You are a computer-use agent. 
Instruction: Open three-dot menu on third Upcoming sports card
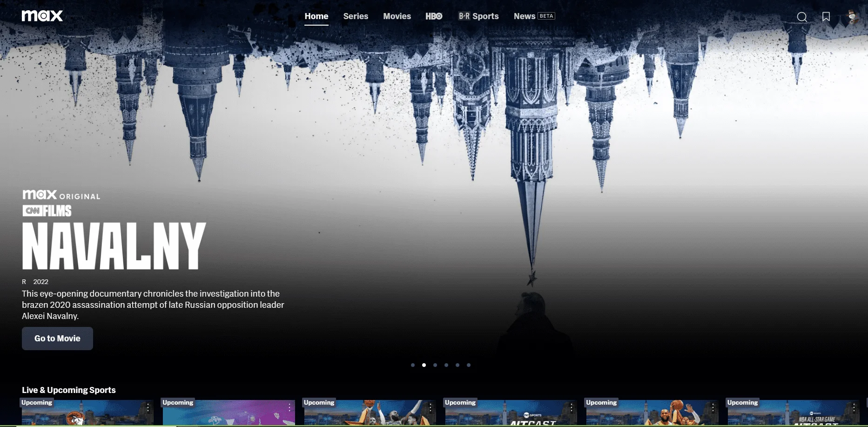click(x=431, y=408)
